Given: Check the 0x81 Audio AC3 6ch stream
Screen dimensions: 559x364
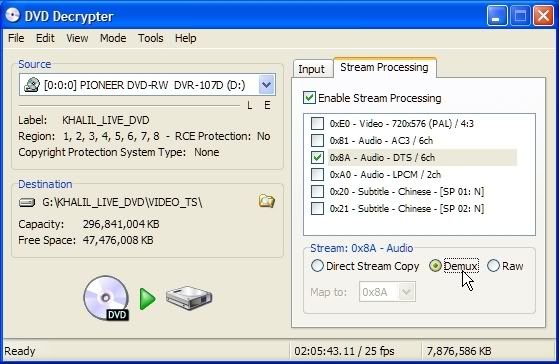Looking at the screenshot, I should pos(317,140).
